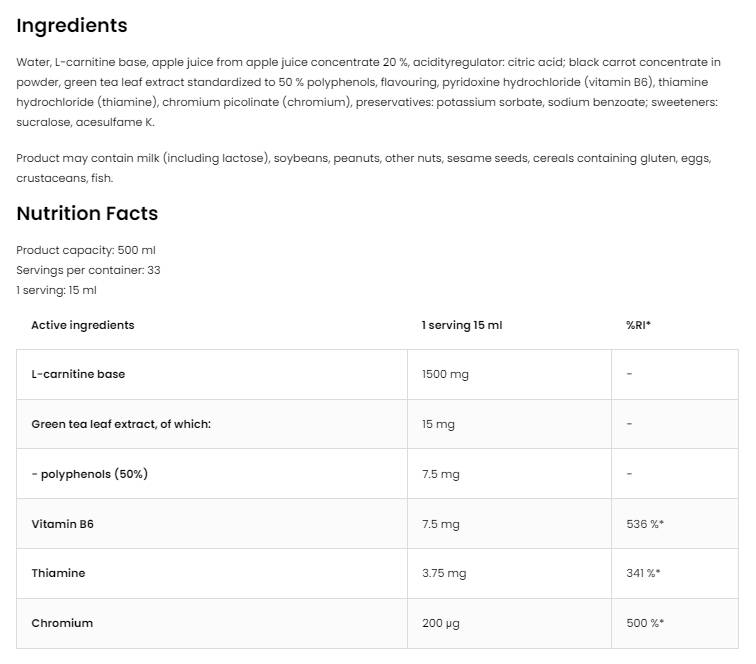The image size is (756, 664).
Task: Click the 3.75 mg value cell
Action: [x=444, y=573]
